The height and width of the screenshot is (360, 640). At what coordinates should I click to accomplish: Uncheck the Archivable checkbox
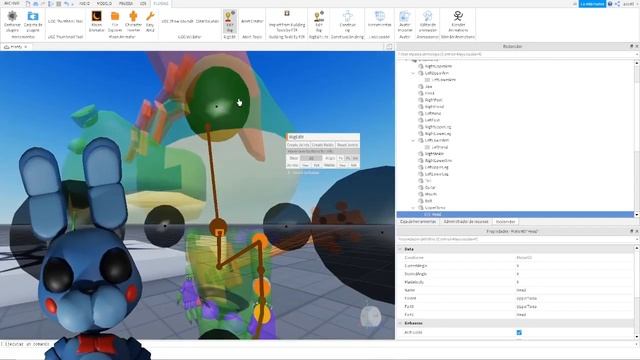tap(519, 333)
